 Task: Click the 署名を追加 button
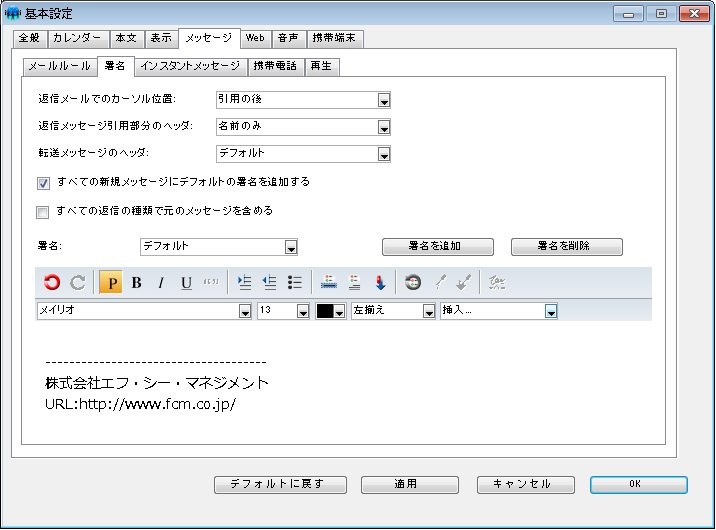(x=437, y=247)
